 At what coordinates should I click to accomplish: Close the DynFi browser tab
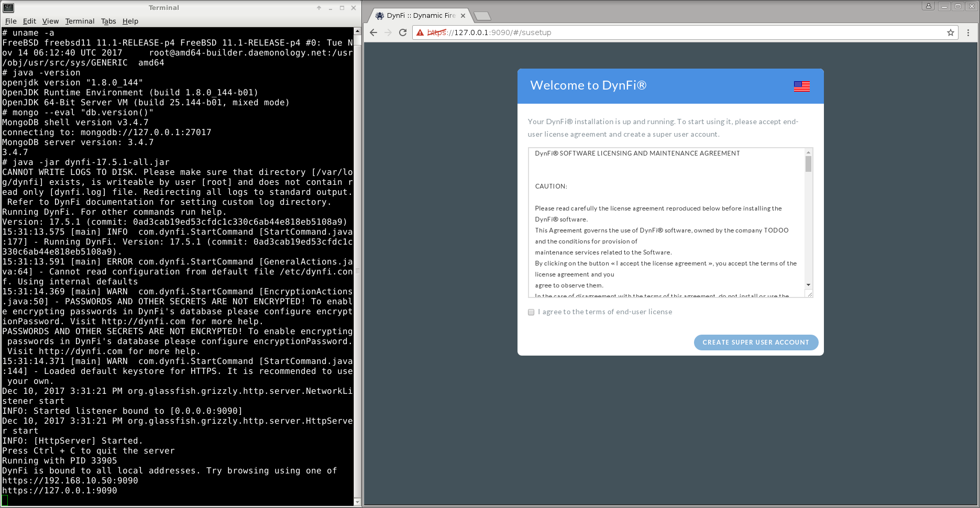coord(463,16)
